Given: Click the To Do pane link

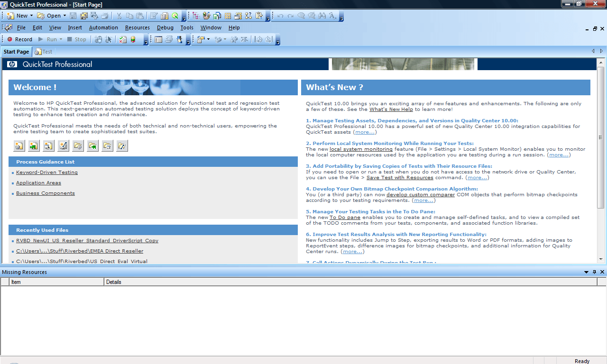Looking at the screenshot, I should tap(345, 218).
